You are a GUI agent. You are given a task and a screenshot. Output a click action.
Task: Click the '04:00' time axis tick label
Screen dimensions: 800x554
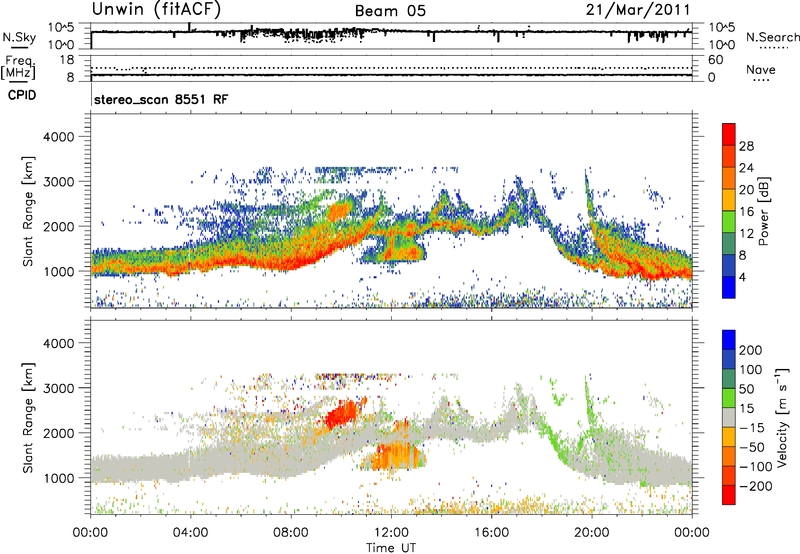coord(190,533)
